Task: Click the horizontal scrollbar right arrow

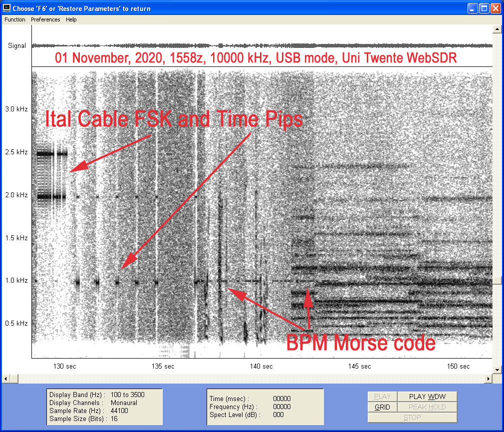Action: point(489,379)
